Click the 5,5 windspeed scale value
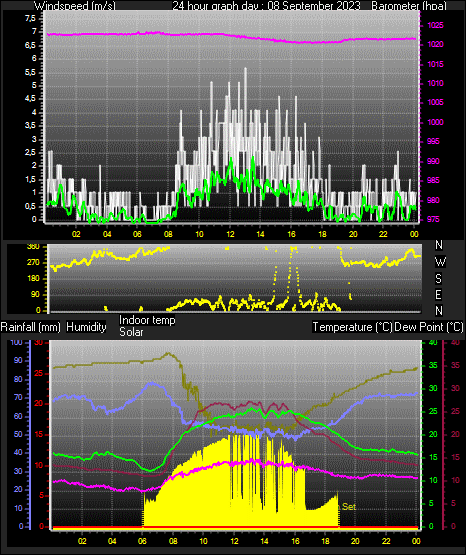This screenshot has height=555, width=466. coord(30,72)
